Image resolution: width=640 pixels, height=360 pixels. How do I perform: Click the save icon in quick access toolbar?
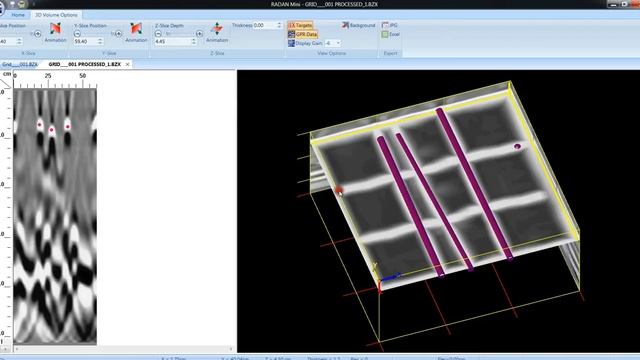(x=13, y=4)
